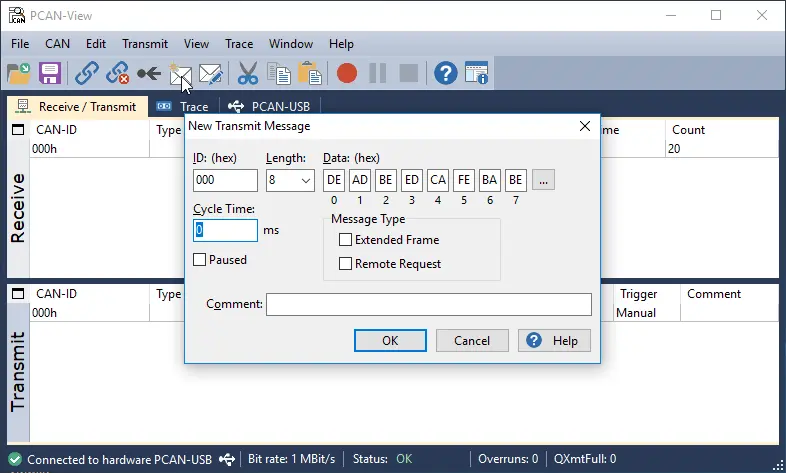Click the Transmit panel header window icon
The height and width of the screenshot is (473, 786).
[18, 294]
